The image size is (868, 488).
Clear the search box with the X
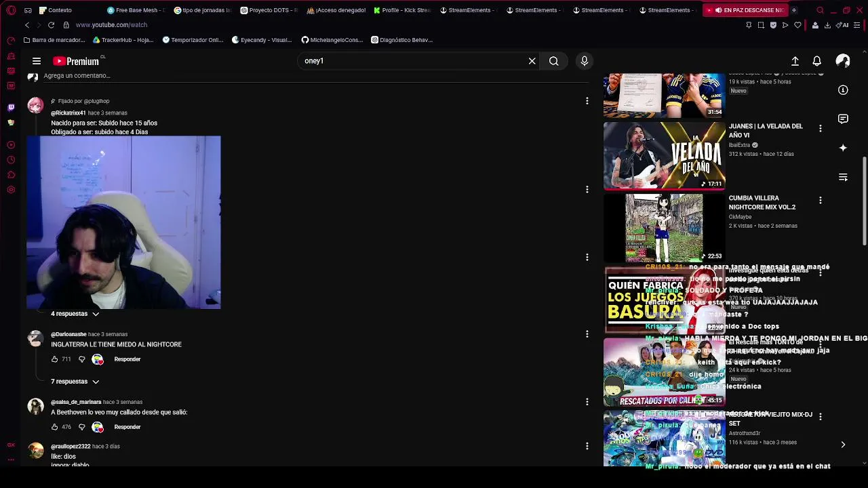pos(532,61)
